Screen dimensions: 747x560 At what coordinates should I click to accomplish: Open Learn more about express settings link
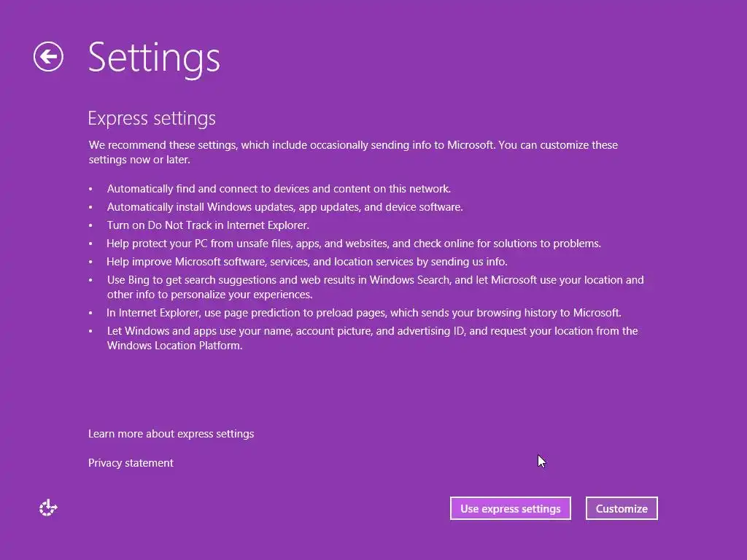(171, 434)
